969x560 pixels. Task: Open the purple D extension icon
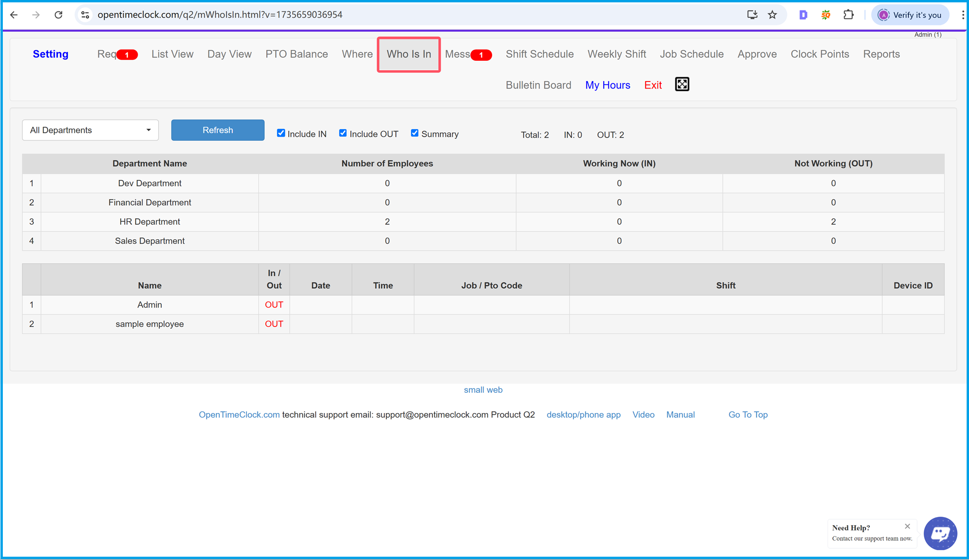(804, 15)
